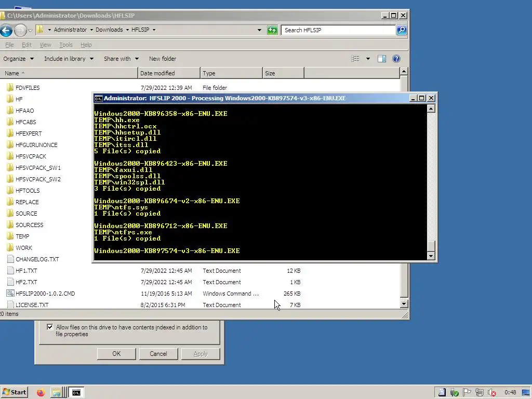Click the search magnifier button

(x=402, y=30)
